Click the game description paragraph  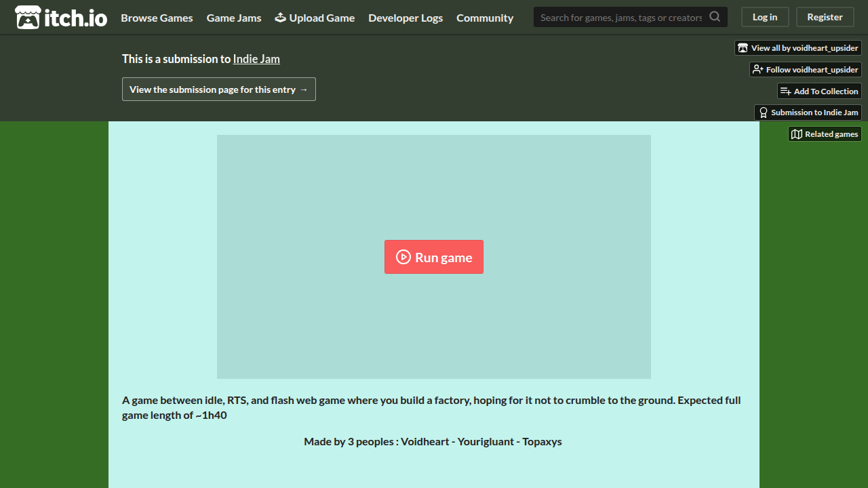pyautogui.click(x=431, y=407)
